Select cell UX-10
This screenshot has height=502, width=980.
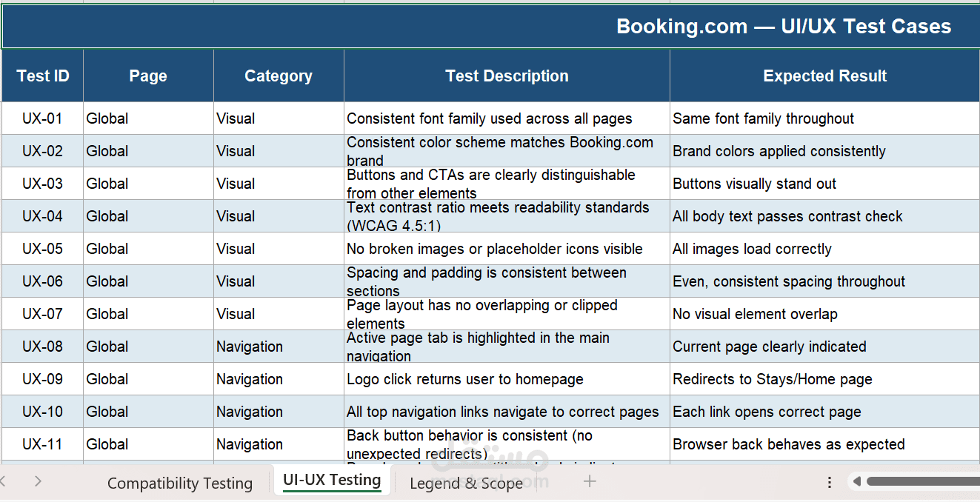43,412
